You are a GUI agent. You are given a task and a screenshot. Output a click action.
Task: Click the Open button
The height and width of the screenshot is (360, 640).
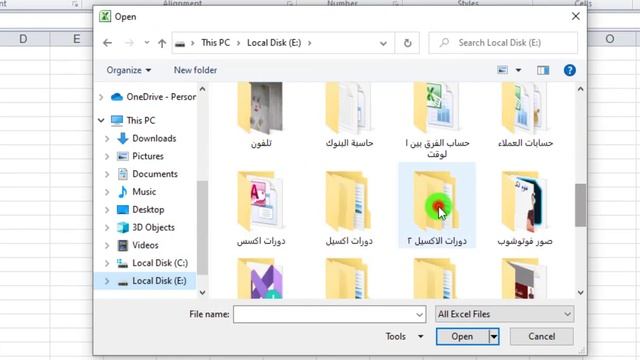click(462, 336)
